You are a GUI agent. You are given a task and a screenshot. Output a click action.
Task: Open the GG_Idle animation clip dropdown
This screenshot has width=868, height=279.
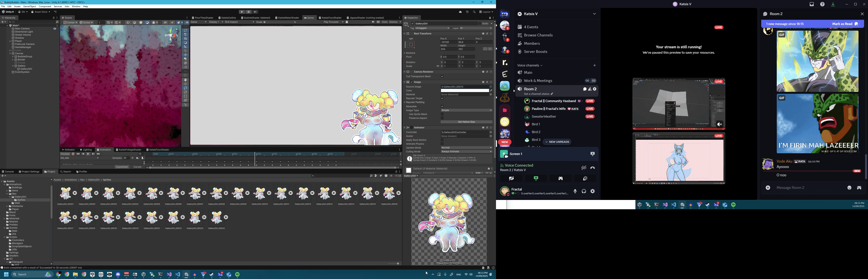pyautogui.click(x=80, y=158)
